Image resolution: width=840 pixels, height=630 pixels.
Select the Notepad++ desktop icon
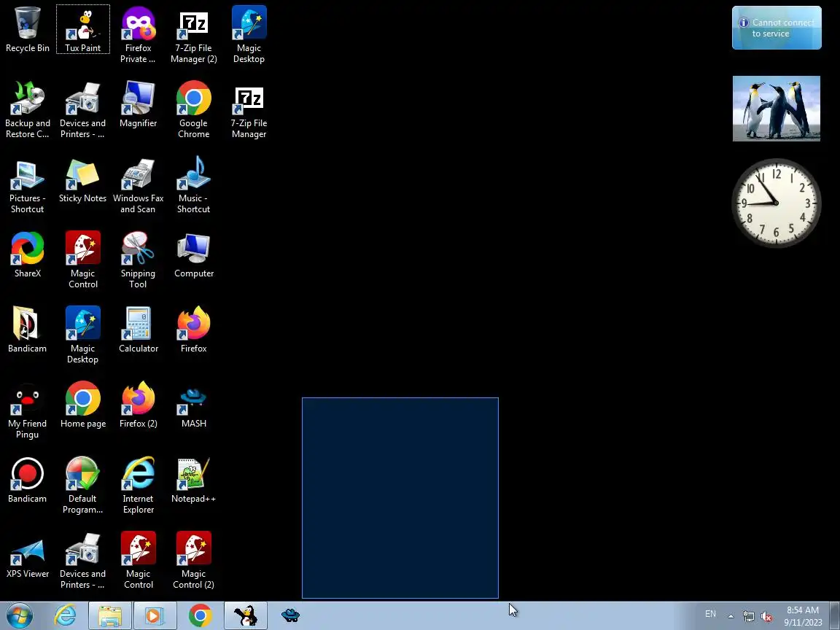coord(193,481)
